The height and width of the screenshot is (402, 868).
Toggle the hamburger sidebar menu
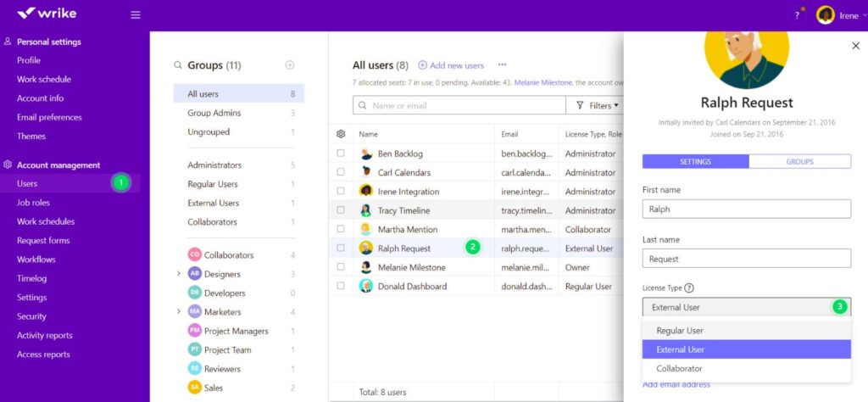136,15
